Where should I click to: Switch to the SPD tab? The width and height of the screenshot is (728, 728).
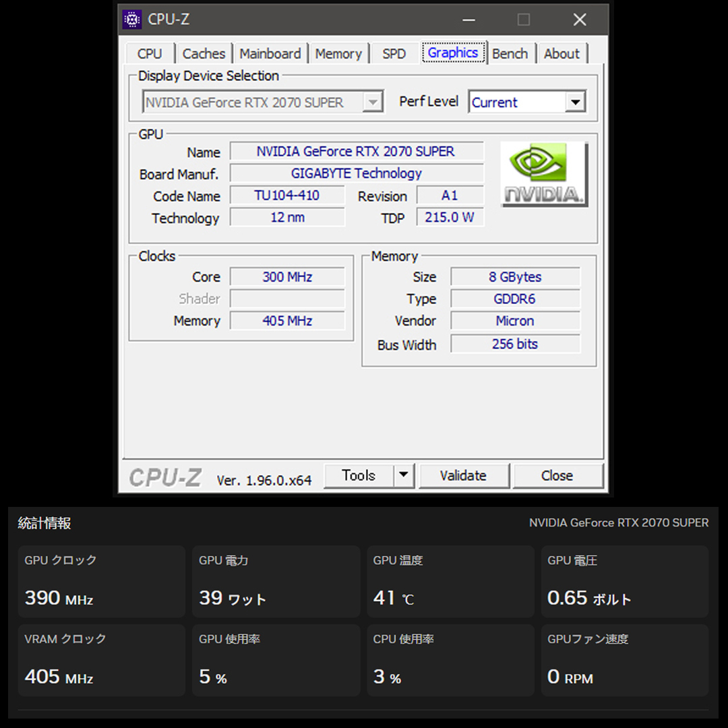(x=394, y=54)
